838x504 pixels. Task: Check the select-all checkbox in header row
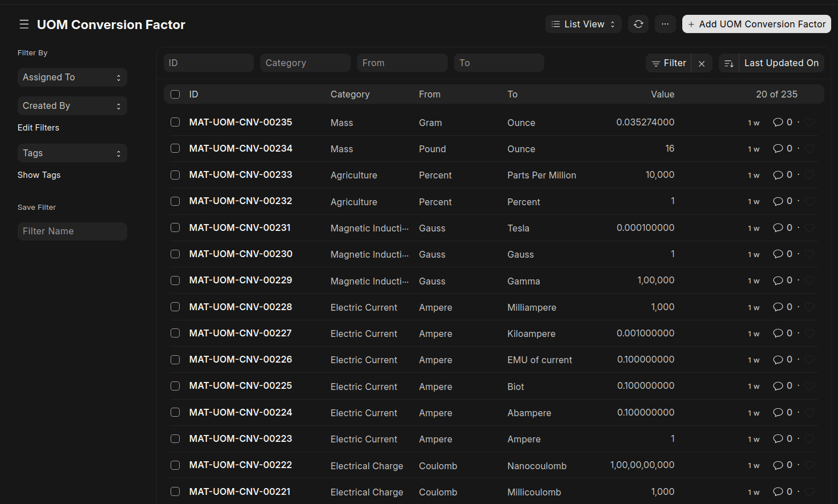tap(175, 95)
